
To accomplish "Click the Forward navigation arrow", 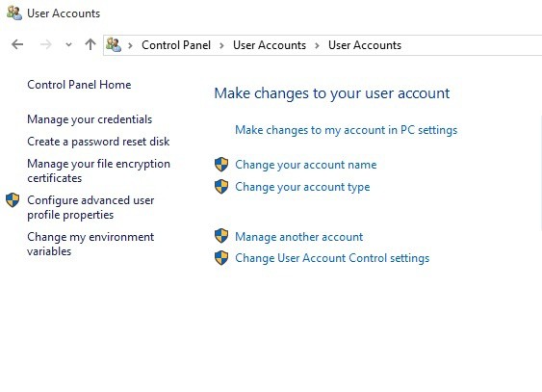I will [x=45, y=44].
